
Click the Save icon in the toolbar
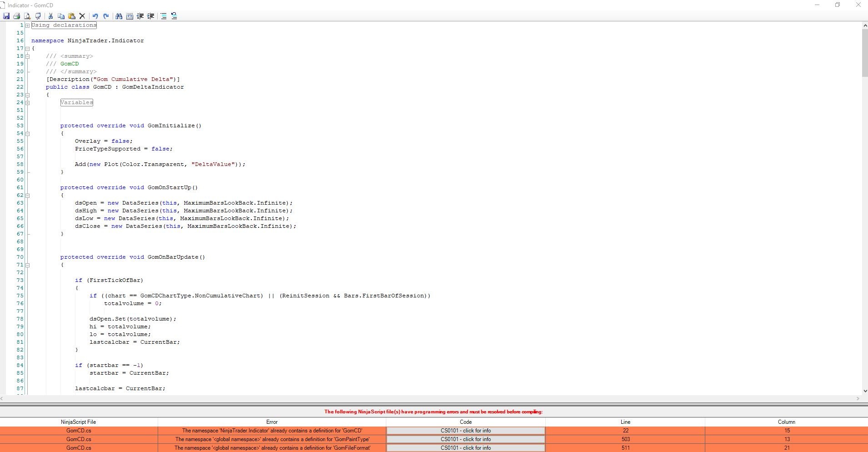(x=6, y=16)
